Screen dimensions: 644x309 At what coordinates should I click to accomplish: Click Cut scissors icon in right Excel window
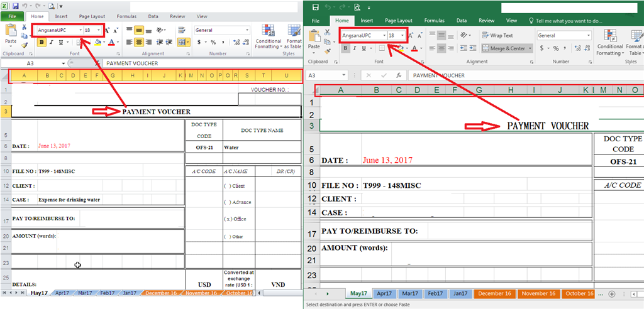point(327,32)
